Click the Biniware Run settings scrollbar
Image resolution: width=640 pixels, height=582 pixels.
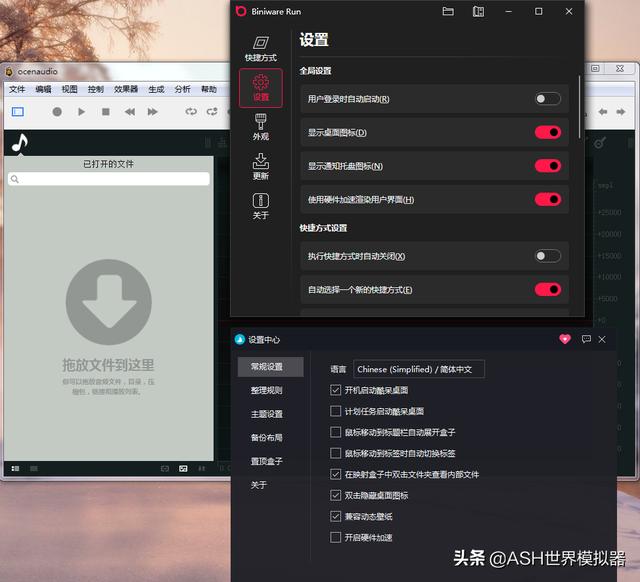pyautogui.click(x=579, y=107)
